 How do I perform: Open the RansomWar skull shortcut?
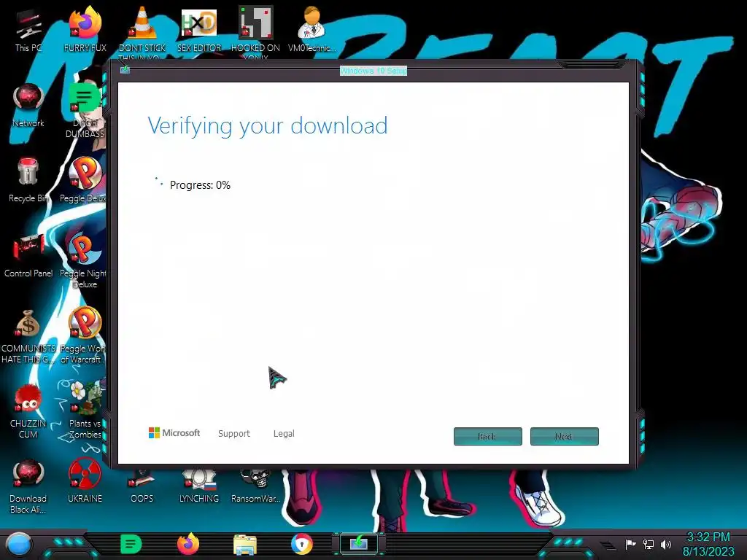(256, 486)
